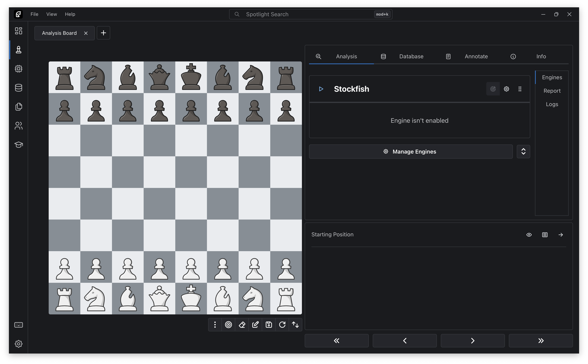Open the Engines page in sidebar
The width and height of the screenshot is (588, 364).
click(x=19, y=69)
